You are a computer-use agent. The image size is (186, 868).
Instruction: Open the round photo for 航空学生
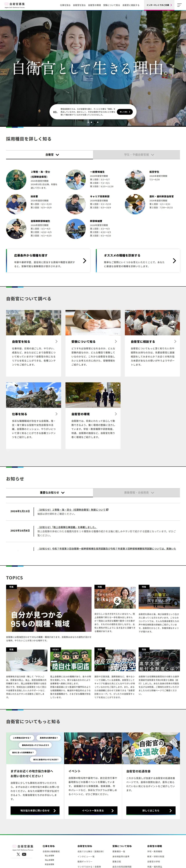tap(135, 180)
